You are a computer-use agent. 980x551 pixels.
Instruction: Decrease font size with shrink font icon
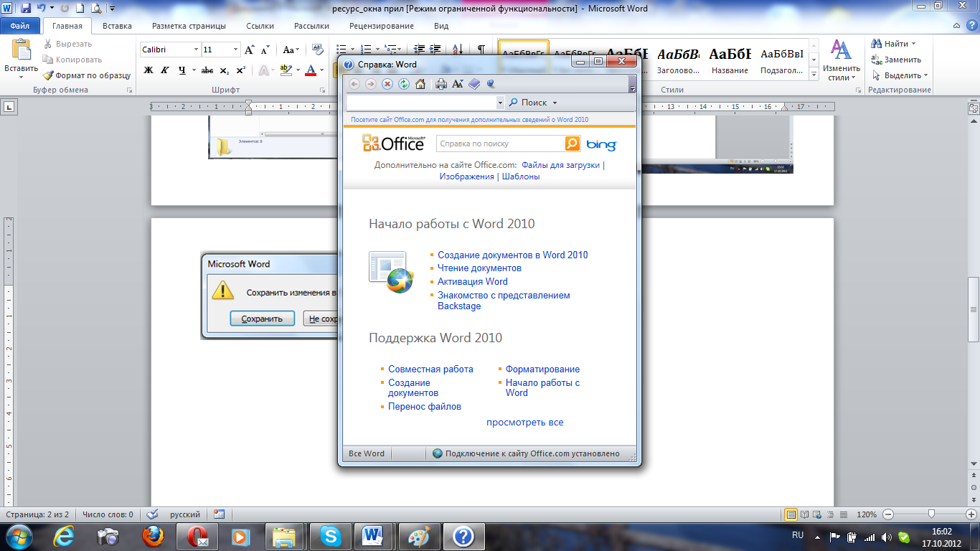[265, 50]
